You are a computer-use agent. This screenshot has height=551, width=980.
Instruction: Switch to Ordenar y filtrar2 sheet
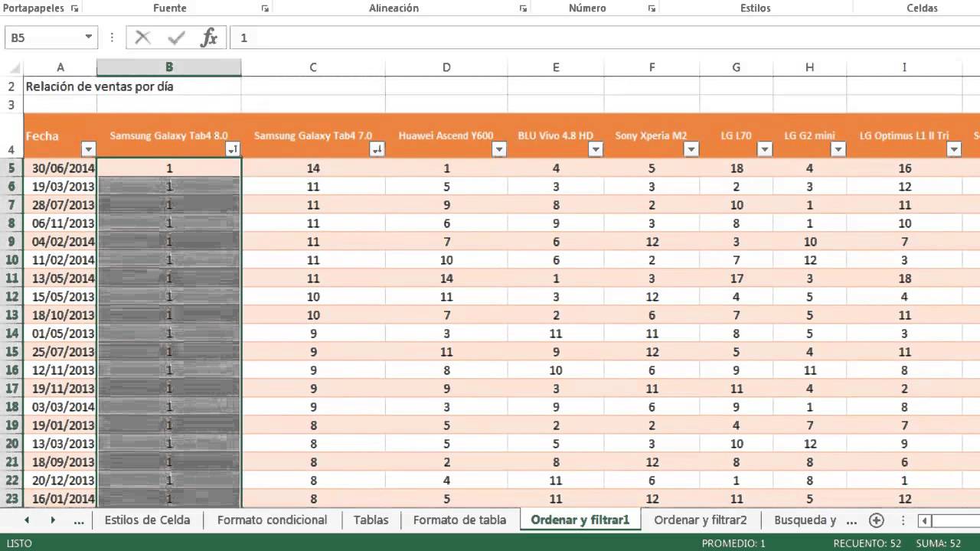pos(701,520)
